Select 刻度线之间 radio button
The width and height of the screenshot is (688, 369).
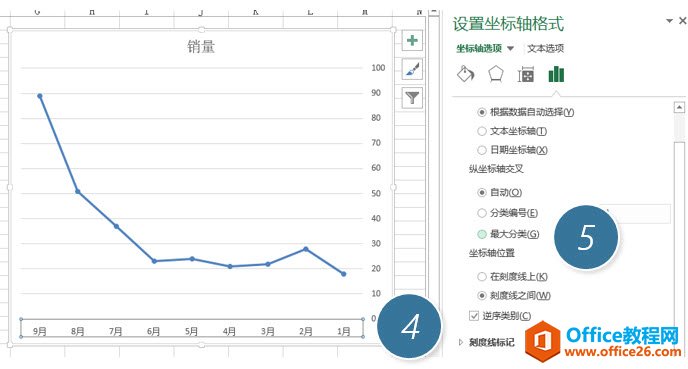pos(482,296)
